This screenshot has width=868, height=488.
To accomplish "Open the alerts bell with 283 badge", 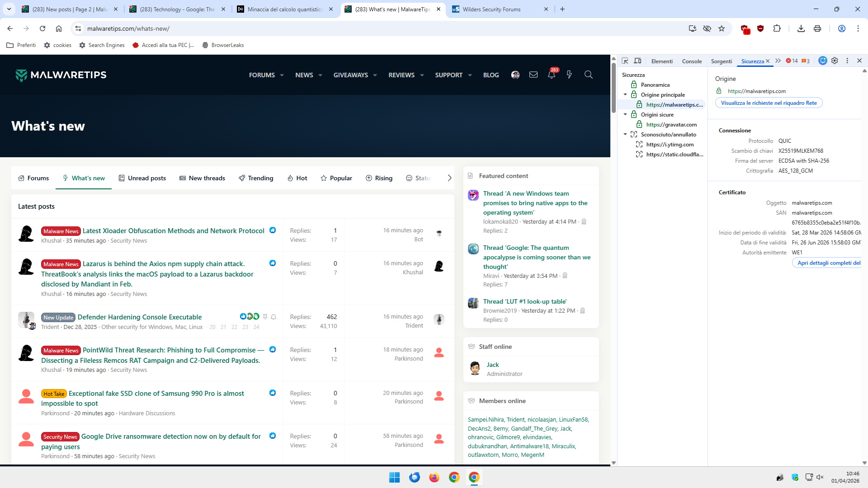I will click(552, 75).
